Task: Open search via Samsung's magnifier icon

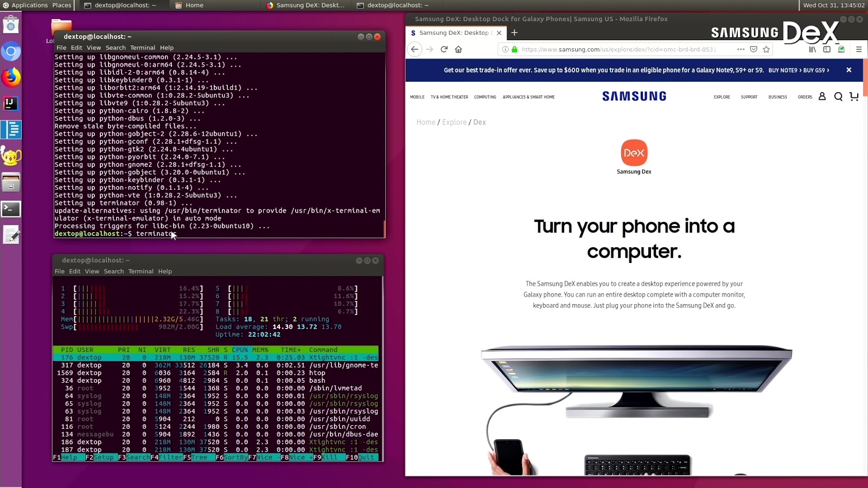Action: click(x=839, y=97)
